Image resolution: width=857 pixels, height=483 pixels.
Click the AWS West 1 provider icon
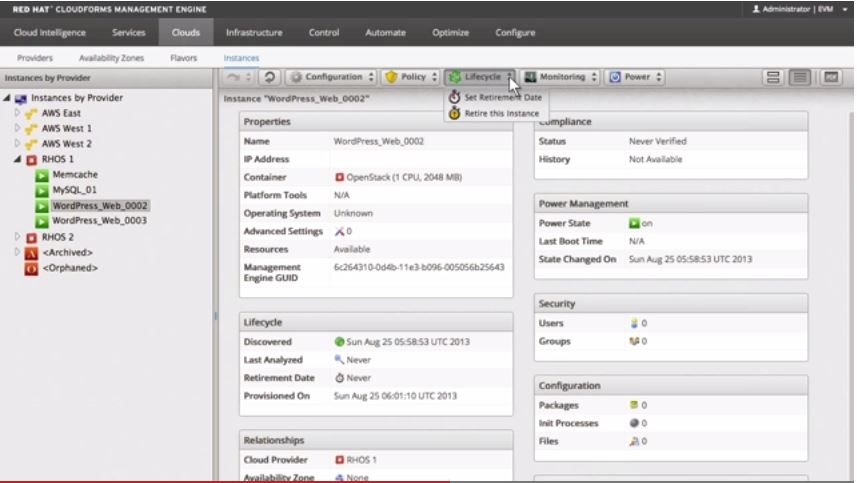(31, 128)
